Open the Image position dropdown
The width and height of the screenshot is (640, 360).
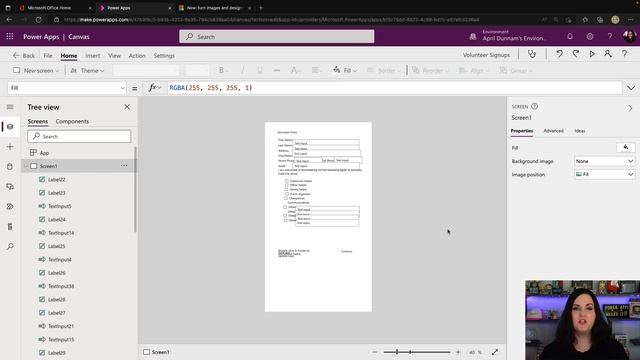[x=604, y=174]
